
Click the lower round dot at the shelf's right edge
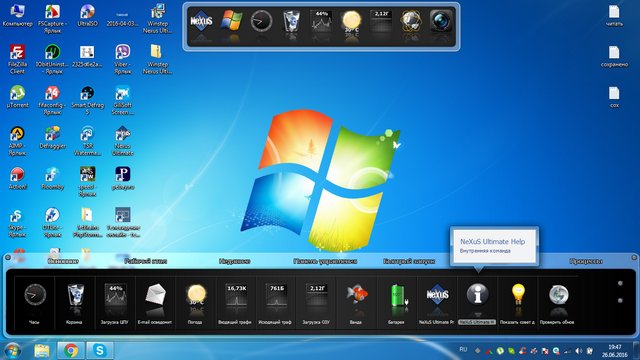[620, 300]
